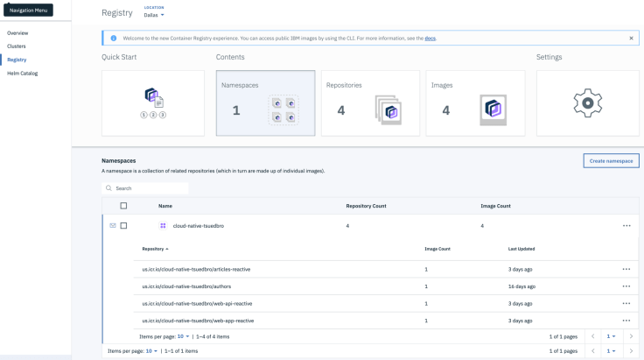
Task: Open repositories items per page dropdown
Action: [x=185, y=336]
